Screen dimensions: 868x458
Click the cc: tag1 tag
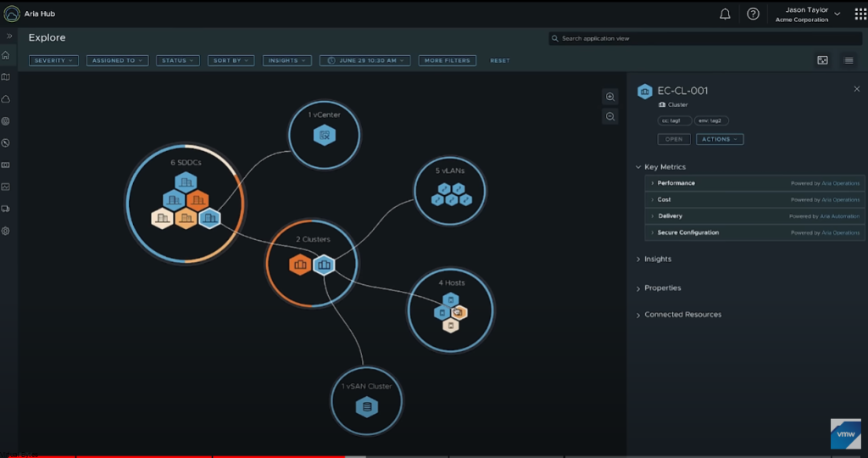coord(675,120)
